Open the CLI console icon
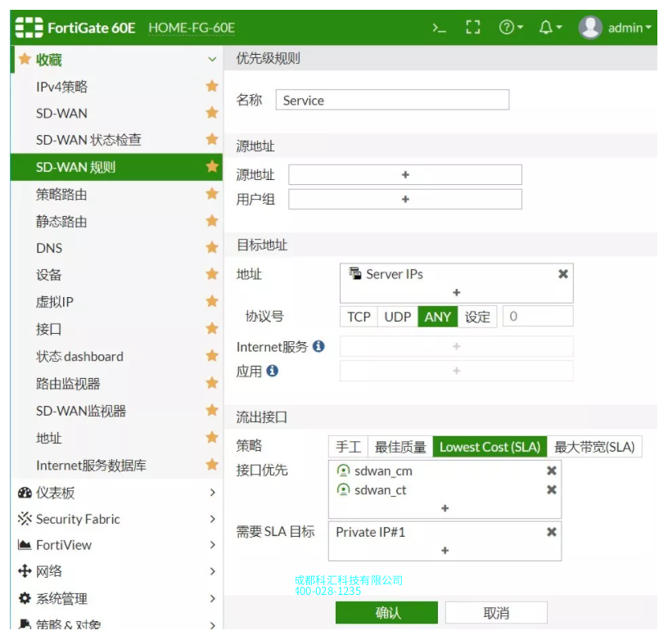This screenshot has height=644, width=668. coord(439,28)
